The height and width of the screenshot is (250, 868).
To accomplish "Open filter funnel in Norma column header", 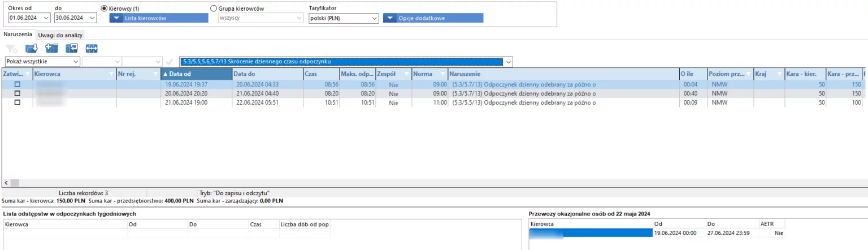I will [442, 74].
